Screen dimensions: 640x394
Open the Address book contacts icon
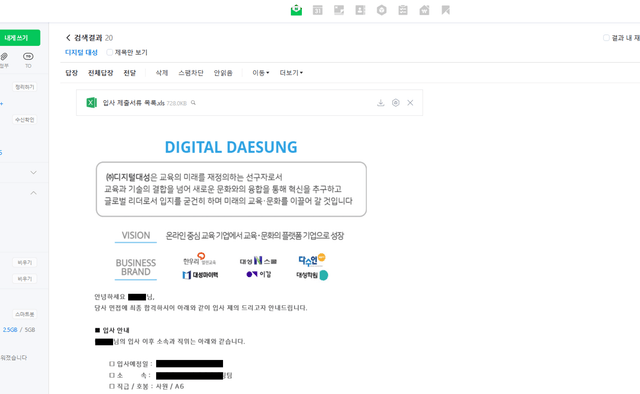[x=360, y=10]
